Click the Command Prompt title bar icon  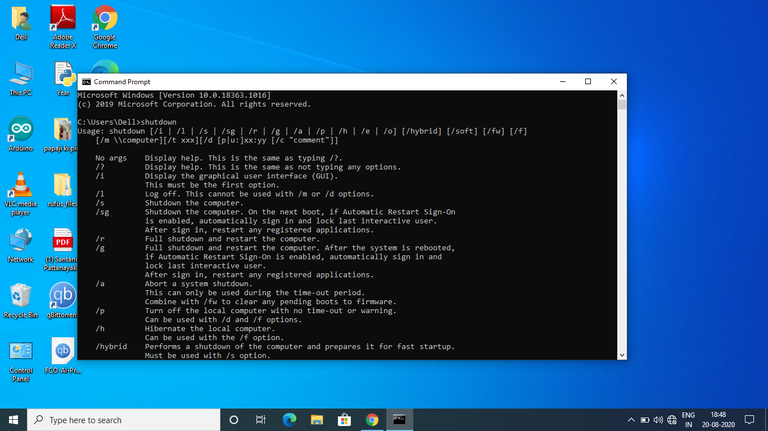(x=87, y=82)
